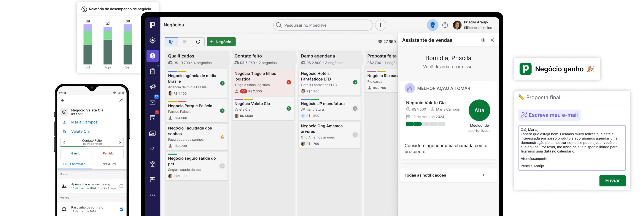The height and width of the screenshot is (216, 644).
Task: Tap the Ganho button on phone
Action: coord(76,153)
